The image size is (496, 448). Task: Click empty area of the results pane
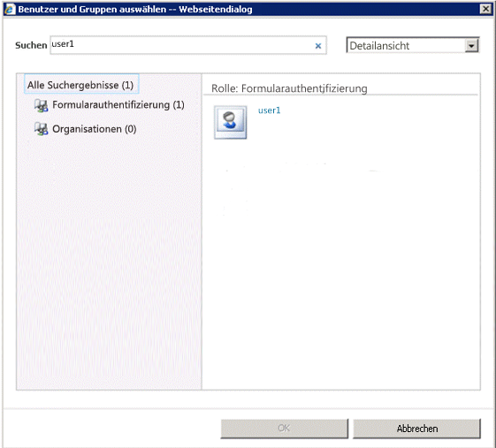(341, 269)
